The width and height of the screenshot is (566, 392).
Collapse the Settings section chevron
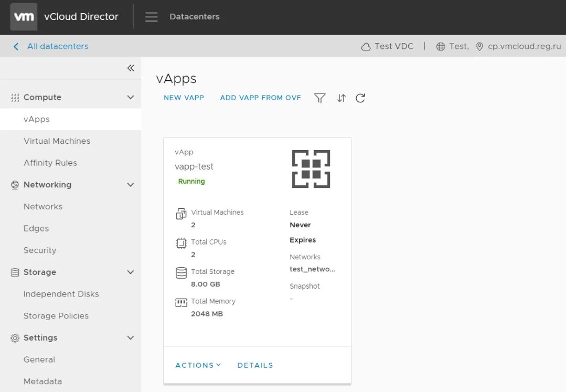(x=131, y=338)
